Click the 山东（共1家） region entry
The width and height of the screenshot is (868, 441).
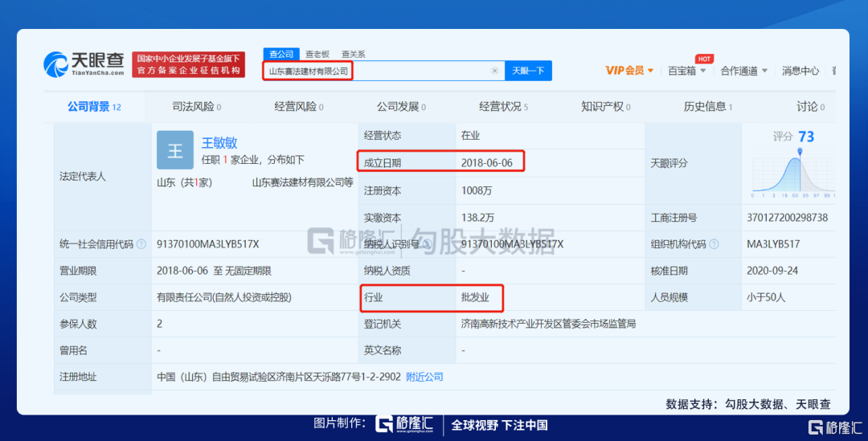coord(184,182)
